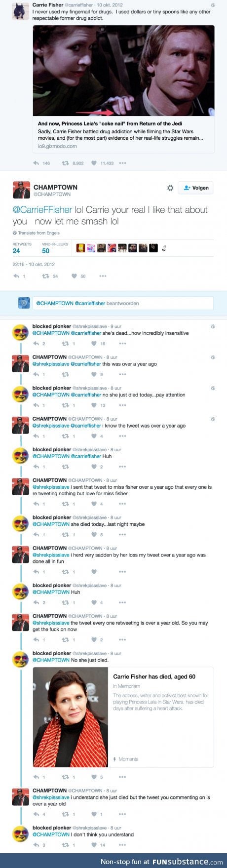Open the gear settings menu next to Volgen
The image size is (227, 868).
[x=170, y=188]
